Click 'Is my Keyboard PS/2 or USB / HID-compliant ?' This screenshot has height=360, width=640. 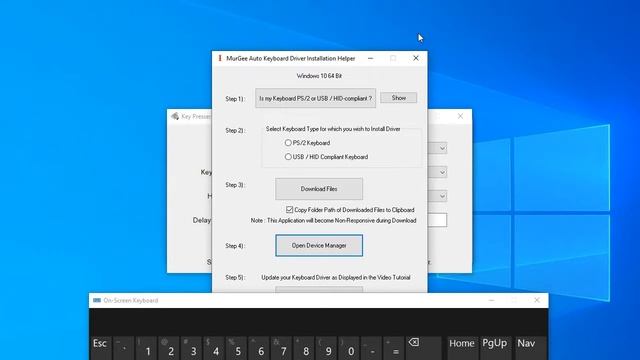(x=316, y=98)
